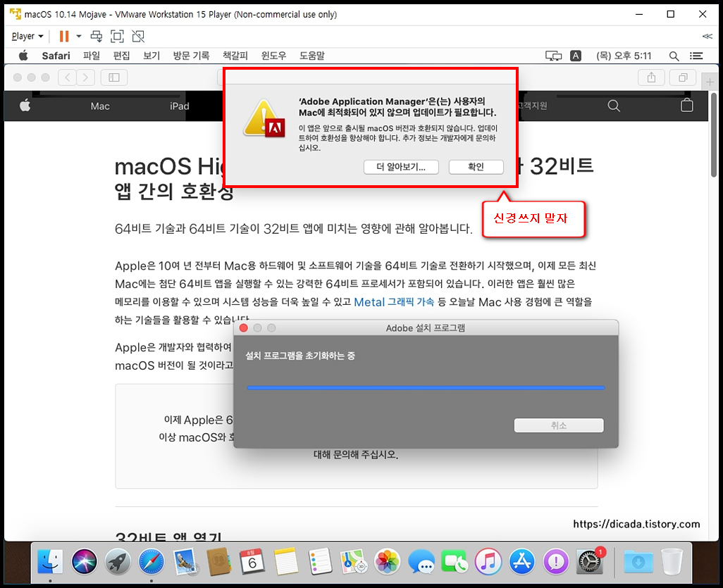Open Notes app in the Dock

(286, 561)
